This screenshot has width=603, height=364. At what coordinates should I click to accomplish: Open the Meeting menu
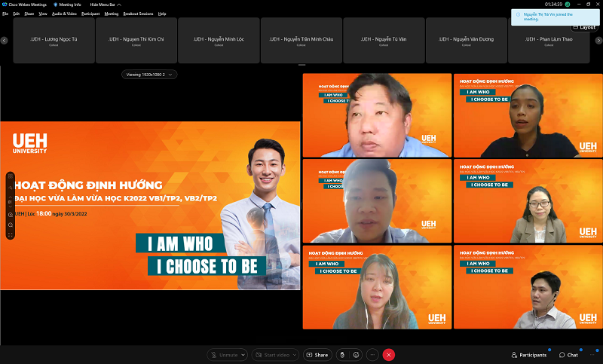pos(112,14)
